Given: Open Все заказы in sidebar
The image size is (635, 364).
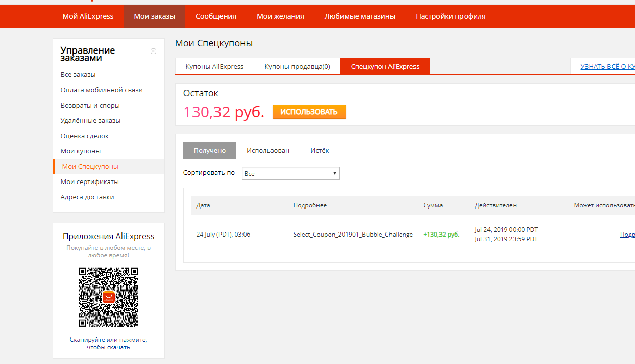Looking at the screenshot, I should click(x=78, y=75).
